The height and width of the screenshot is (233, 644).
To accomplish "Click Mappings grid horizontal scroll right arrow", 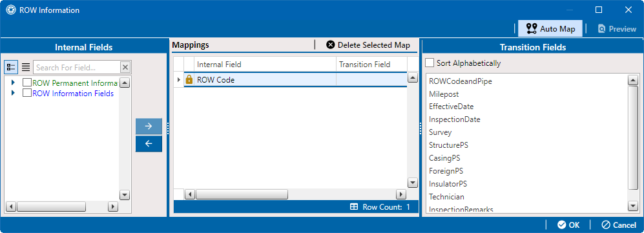I will point(401,194).
